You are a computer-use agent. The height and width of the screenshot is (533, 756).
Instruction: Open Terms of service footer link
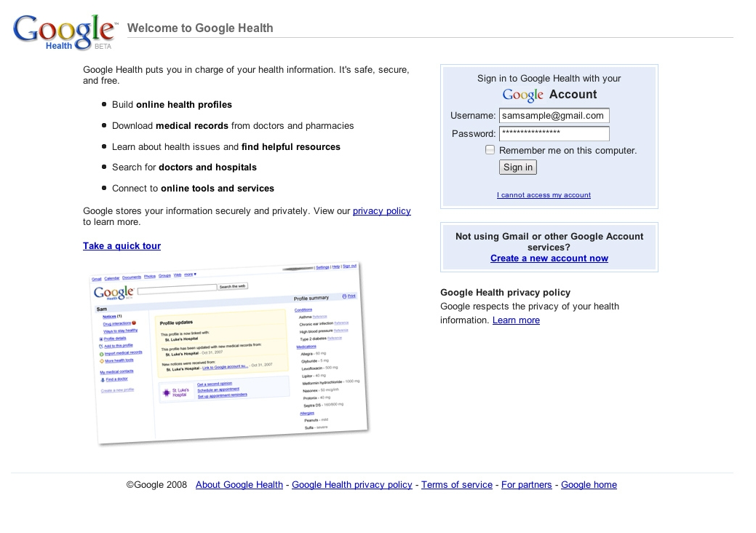pyautogui.click(x=457, y=485)
